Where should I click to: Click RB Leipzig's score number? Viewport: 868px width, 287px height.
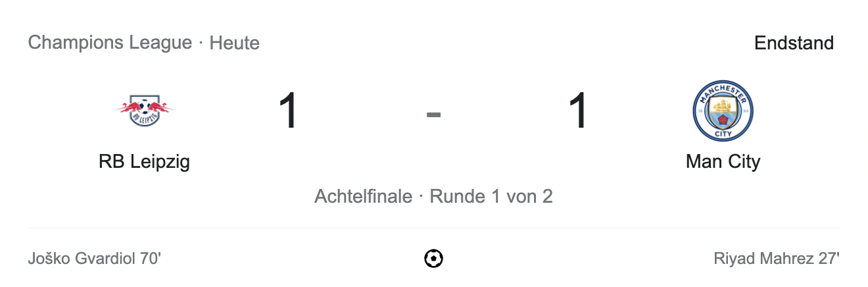[289, 111]
